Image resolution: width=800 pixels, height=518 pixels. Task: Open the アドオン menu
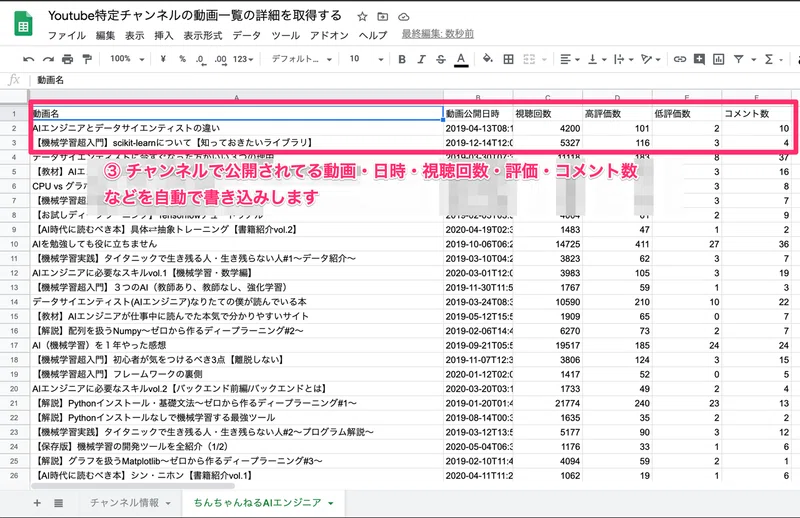tap(329, 35)
